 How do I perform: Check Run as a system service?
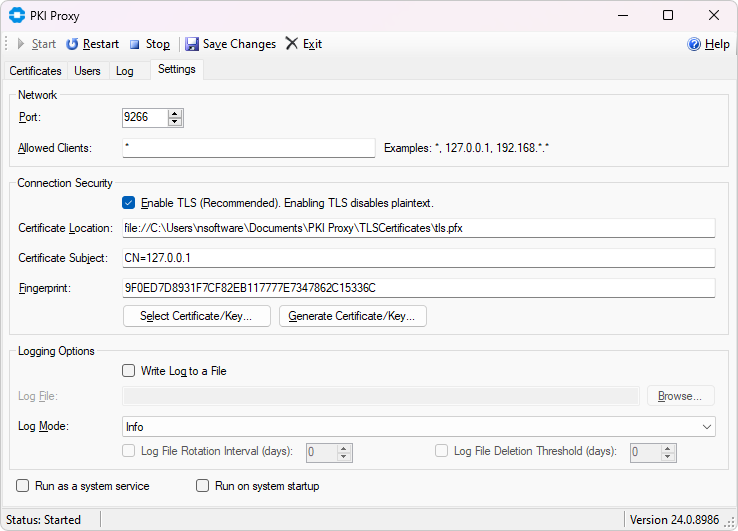pos(23,486)
